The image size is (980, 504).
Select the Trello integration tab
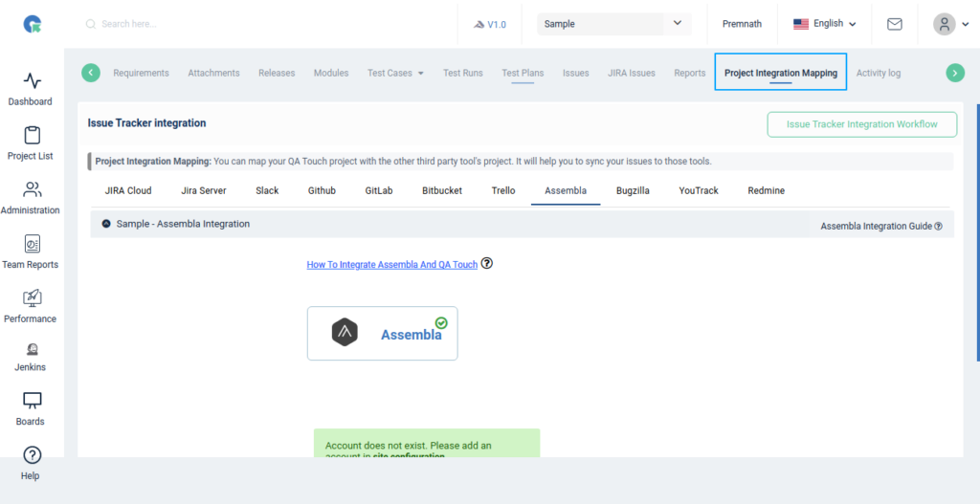click(503, 190)
